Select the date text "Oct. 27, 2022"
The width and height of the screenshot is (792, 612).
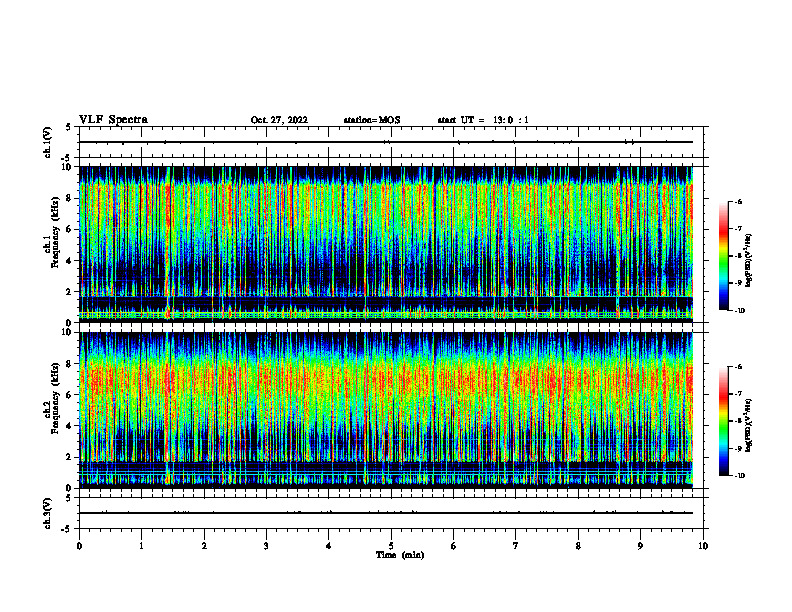(x=279, y=120)
